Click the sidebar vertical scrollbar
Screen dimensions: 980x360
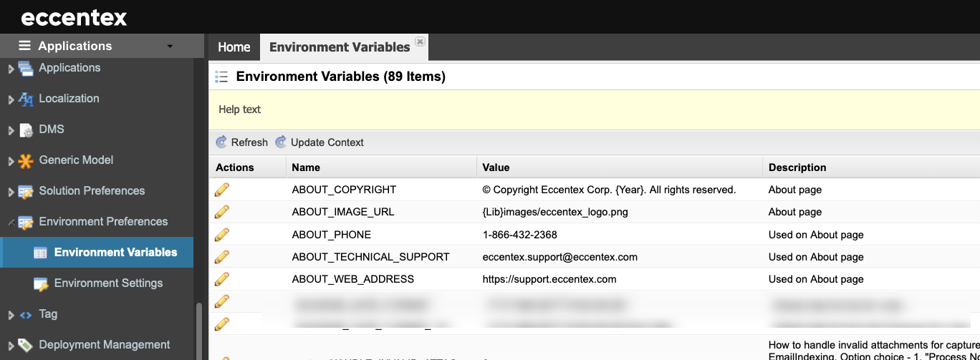[x=199, y=332]
